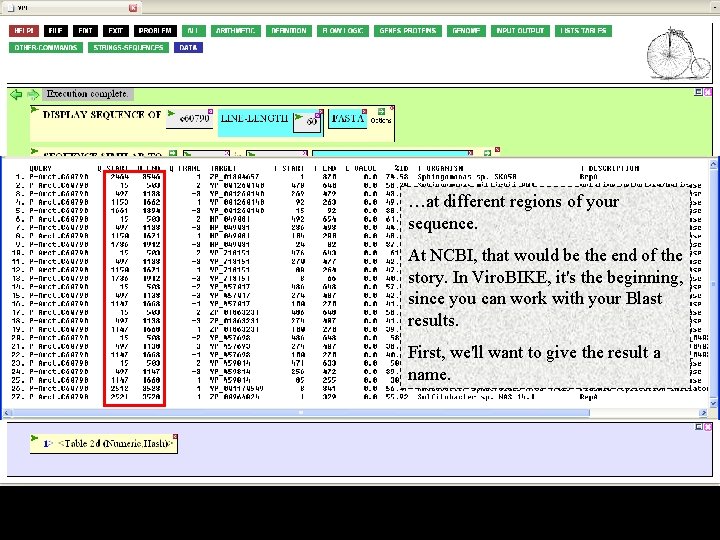The width and height of the screenshot is (720, 540).
Task: Delete the DISPLAY SEQUENCE OF function box
Action: 392,108
